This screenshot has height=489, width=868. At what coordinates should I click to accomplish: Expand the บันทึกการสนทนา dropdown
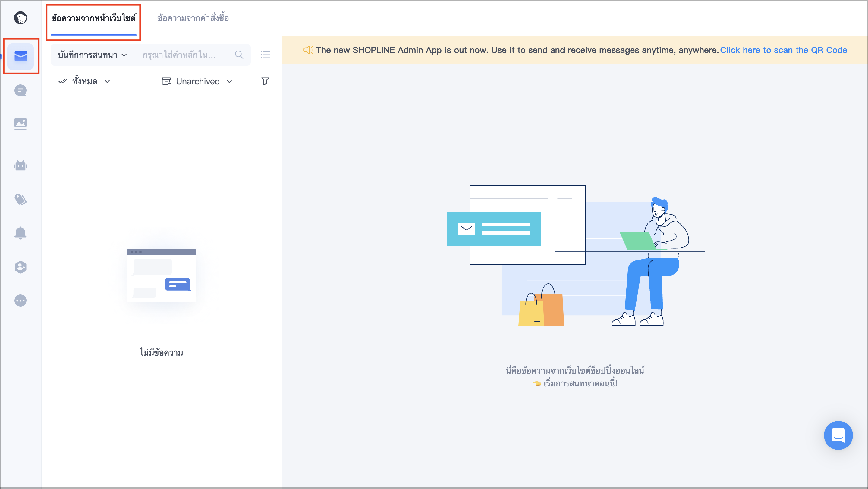(93, 55)
